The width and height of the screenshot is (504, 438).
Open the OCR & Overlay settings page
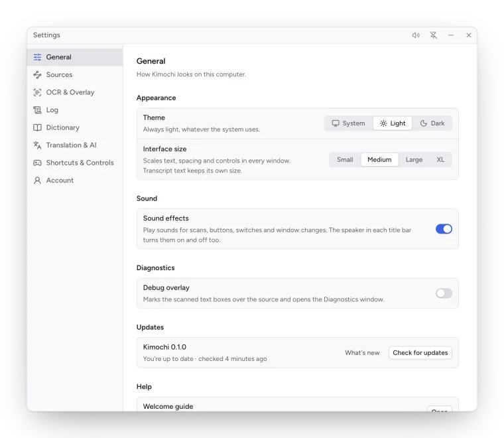74,92
